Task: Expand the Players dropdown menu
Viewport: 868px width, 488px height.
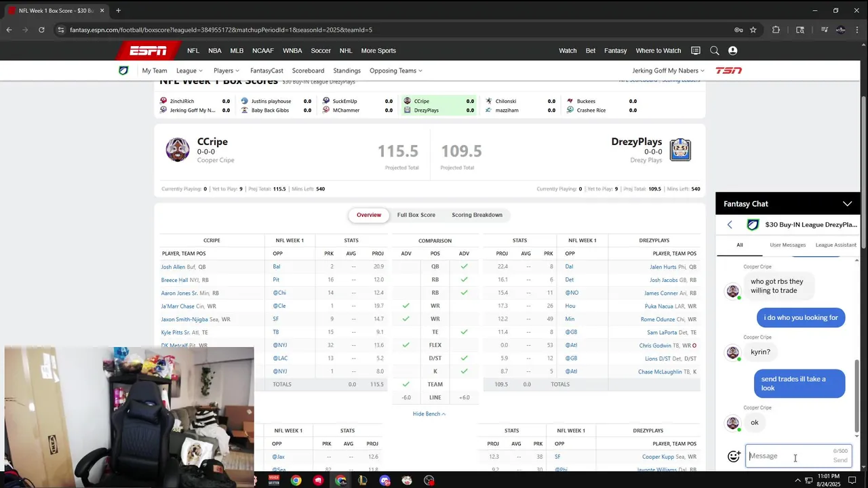Action: coord(226,70)
